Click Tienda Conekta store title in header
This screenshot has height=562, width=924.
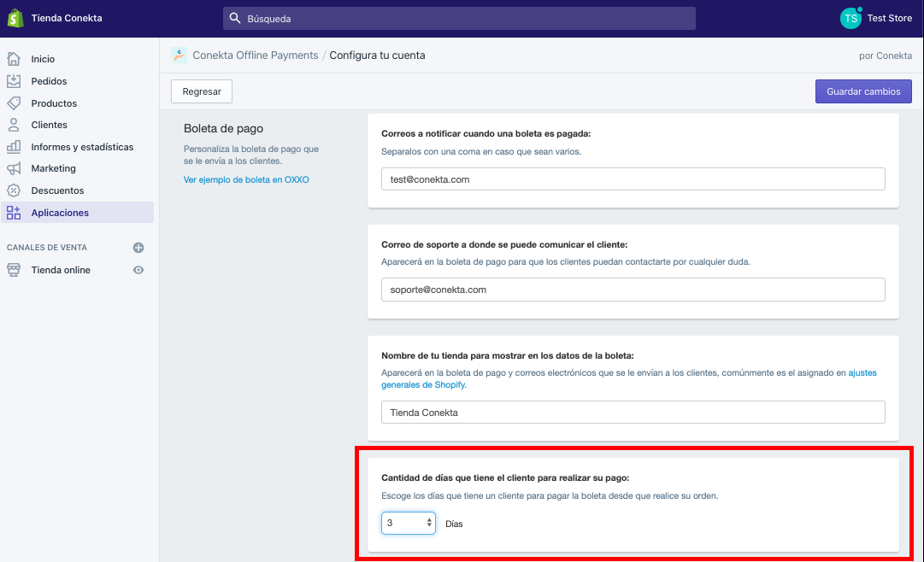point(67,18)
